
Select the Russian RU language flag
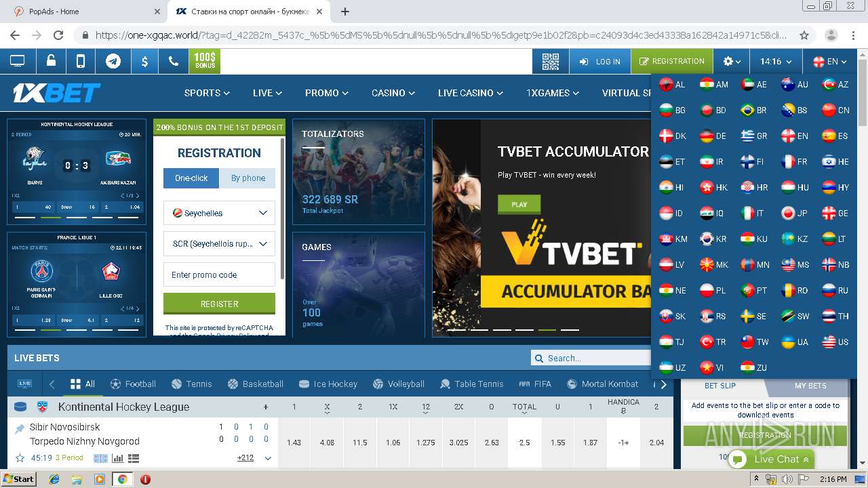point(835,290)
